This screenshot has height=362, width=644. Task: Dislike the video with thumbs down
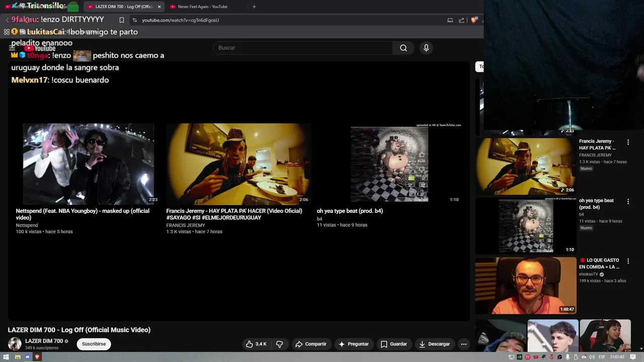[x=280, y=344]
